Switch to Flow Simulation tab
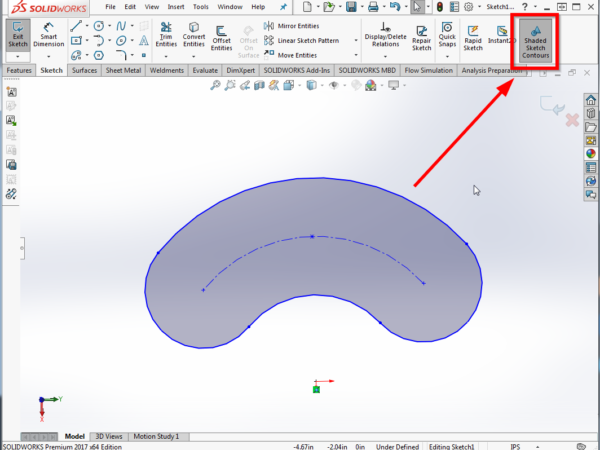This screenshot has width=600, height=450. pos(429,70)
